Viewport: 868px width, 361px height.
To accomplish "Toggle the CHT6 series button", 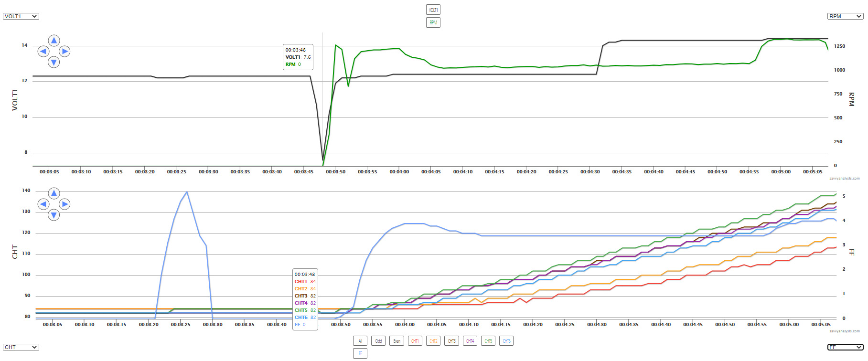I will tap(506, 341).
